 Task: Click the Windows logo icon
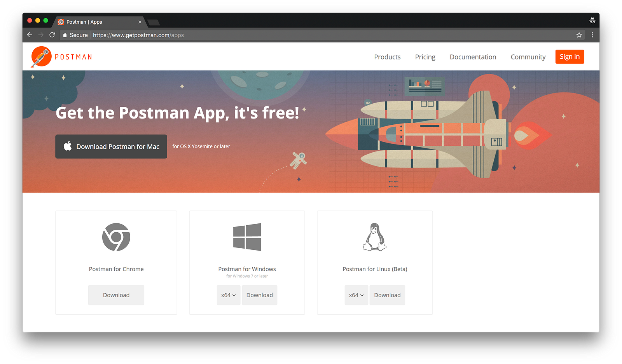pos(247,237)
